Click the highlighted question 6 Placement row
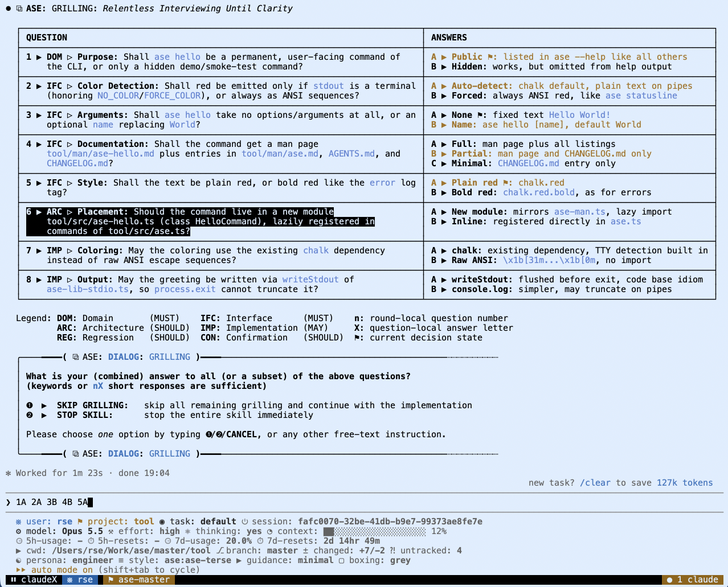 point(221,221)
